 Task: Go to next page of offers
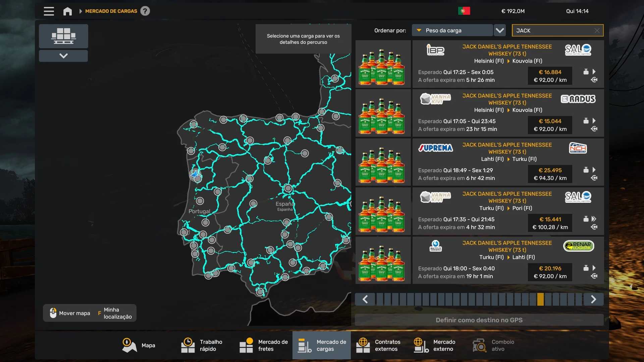pyautogui.click(x=593, y=299)
